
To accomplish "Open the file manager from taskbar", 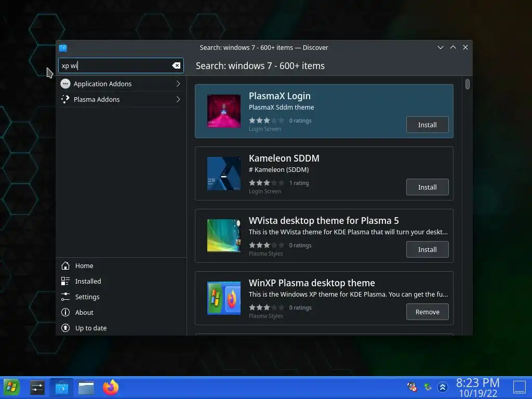I will [x=86, y=388].
